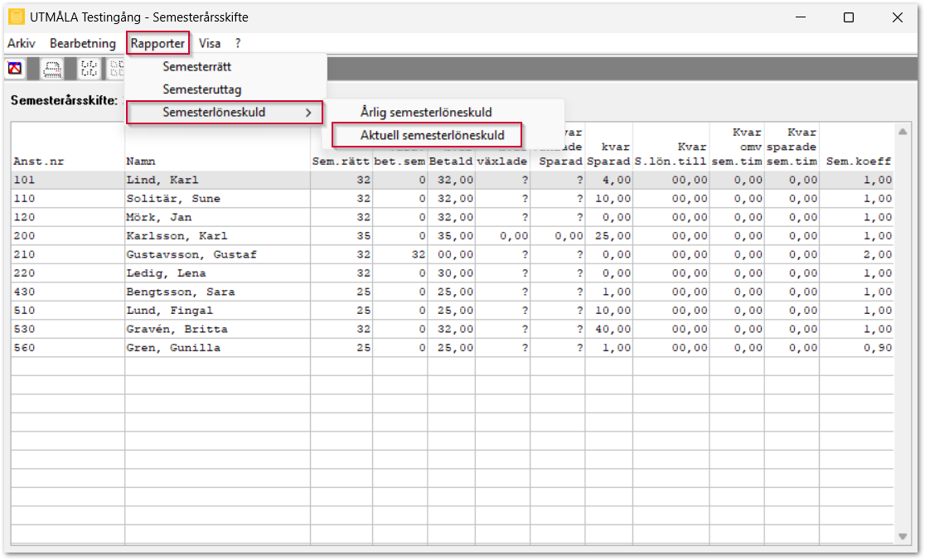Click Sem.koeff value 2,00 for Gustavsson
925x560 pixels.
[x=877, y=254]
